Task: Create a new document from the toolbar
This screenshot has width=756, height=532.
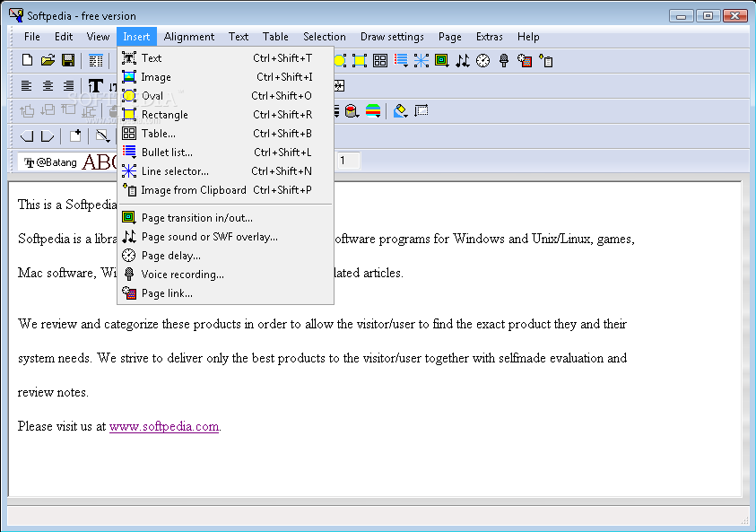Action: (28, 60)
